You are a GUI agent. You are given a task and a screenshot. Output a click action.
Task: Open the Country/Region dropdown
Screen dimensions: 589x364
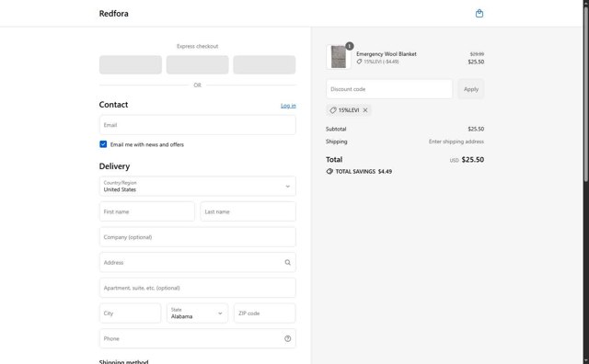198,186
